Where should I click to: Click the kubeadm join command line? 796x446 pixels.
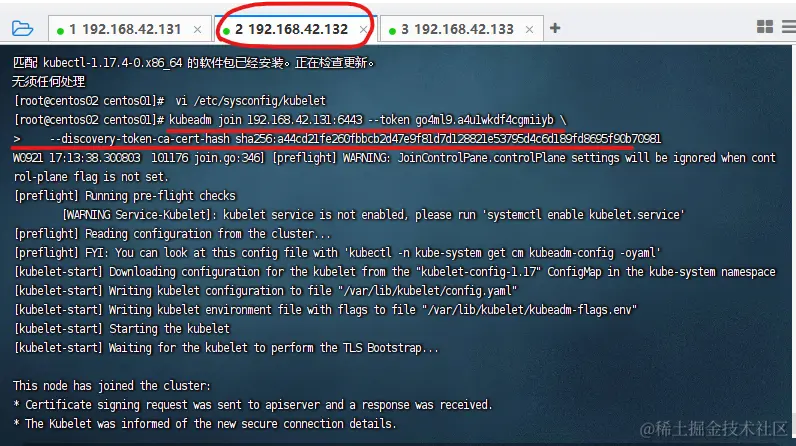coord(290,120)
